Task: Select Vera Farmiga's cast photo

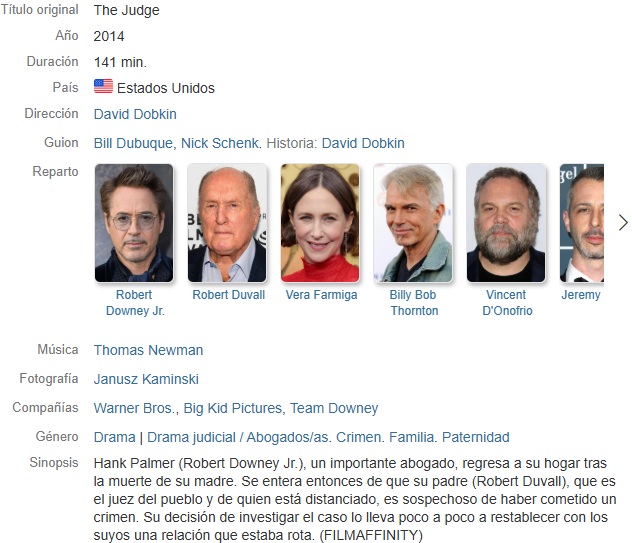Action: pyautogui.click(x=320, y=223)
